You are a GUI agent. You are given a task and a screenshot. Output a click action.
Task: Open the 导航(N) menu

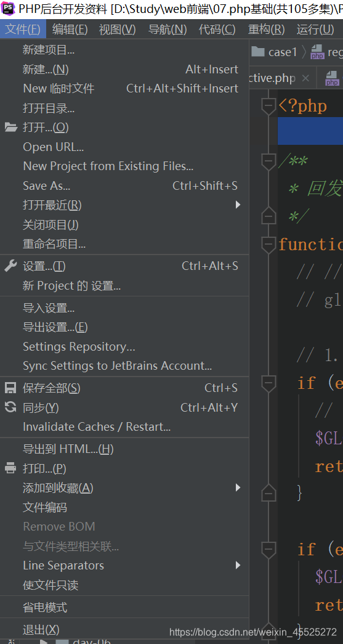[x=167, y=29]
